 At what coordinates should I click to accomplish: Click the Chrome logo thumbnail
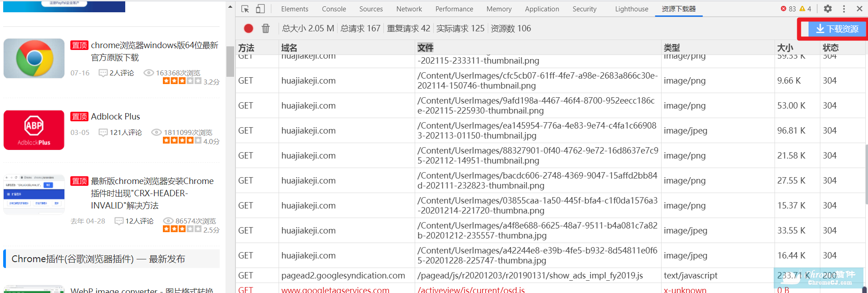(34, 58)
